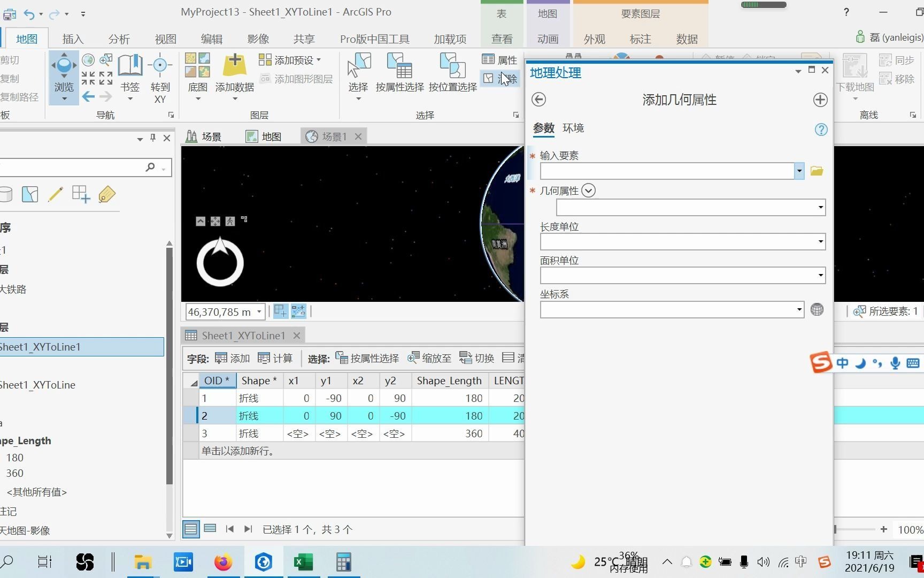The height and width of the screenshot is (578, 924).
Task: Open the geoprocessing help question icon
Action: point(821,130)
